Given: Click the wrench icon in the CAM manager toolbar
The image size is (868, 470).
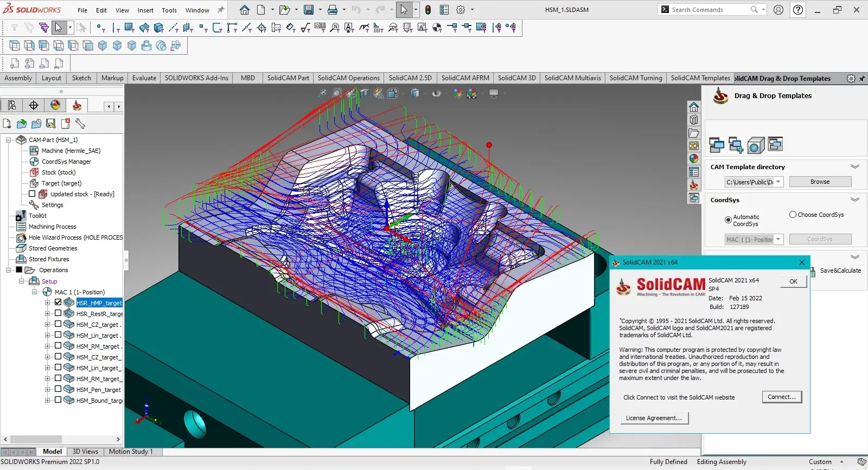Looking at the screenshot, I should tap(80, 124).
